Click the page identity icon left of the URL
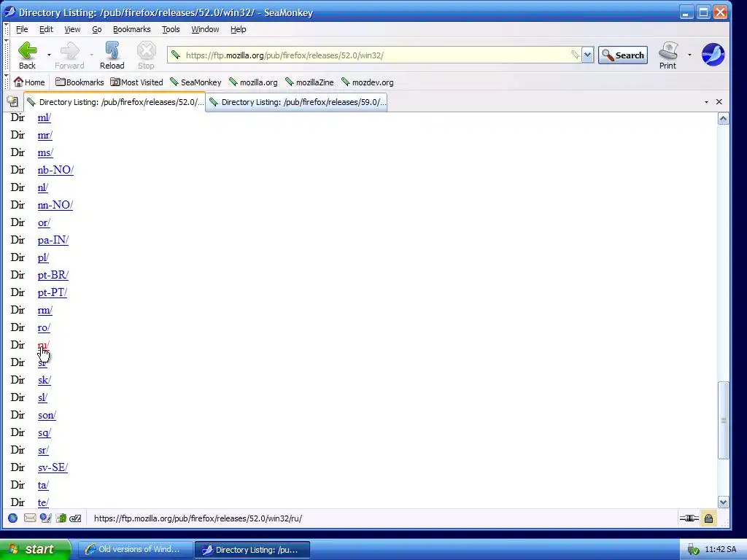This screenshot has height=560, width=747. [x=176, y=55]
